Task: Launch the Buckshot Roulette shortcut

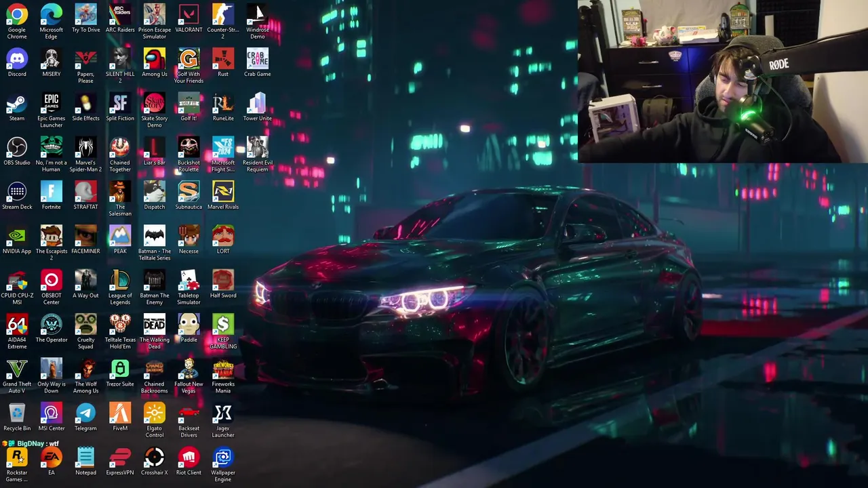Action: pos(189,154)
